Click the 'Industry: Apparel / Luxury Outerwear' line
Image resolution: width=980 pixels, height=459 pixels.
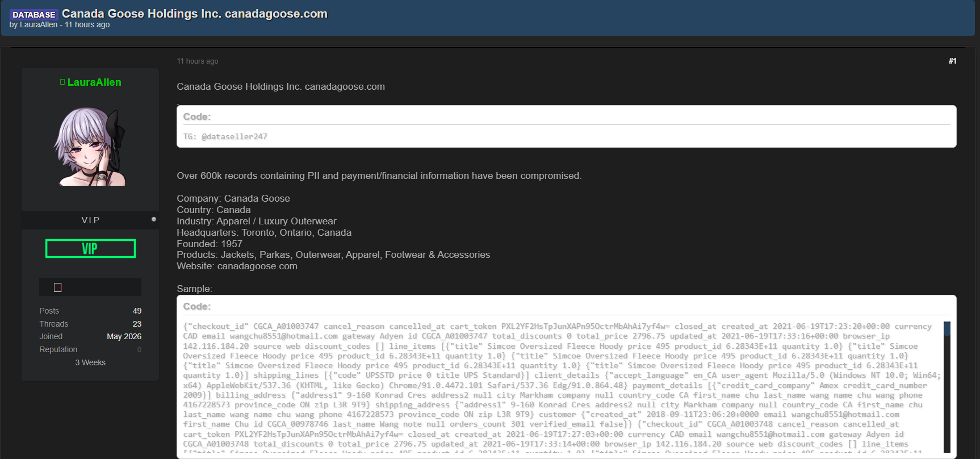click(257, 221)
